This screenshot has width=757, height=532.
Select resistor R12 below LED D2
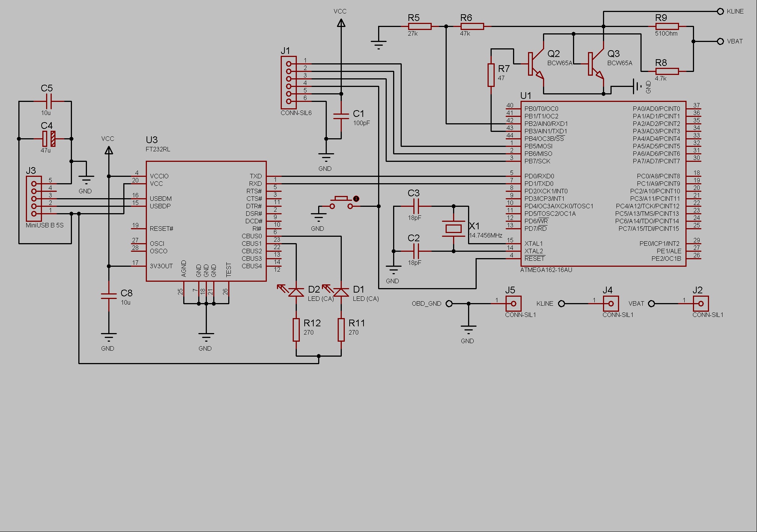296,330
